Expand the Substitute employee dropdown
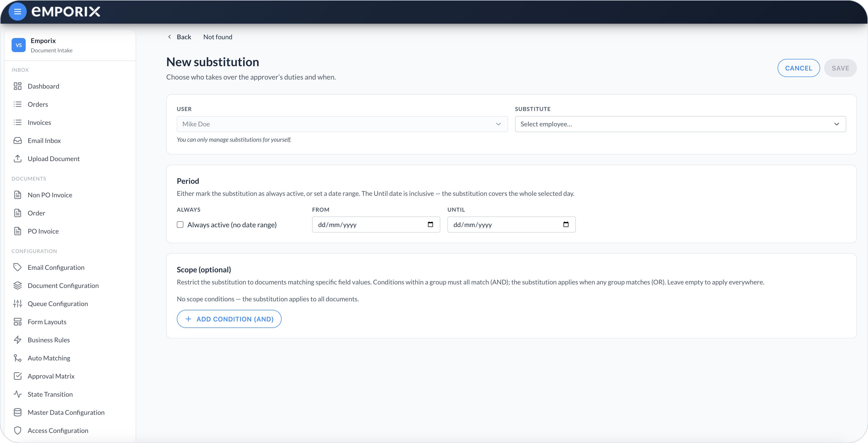868x443 pixels. pyautogui.click(x=680, y=124)
